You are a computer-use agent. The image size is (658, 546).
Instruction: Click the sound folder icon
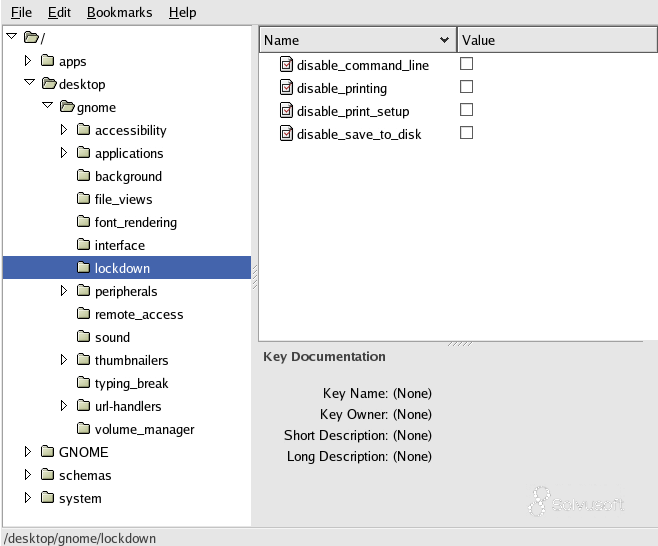pos(84,337)
